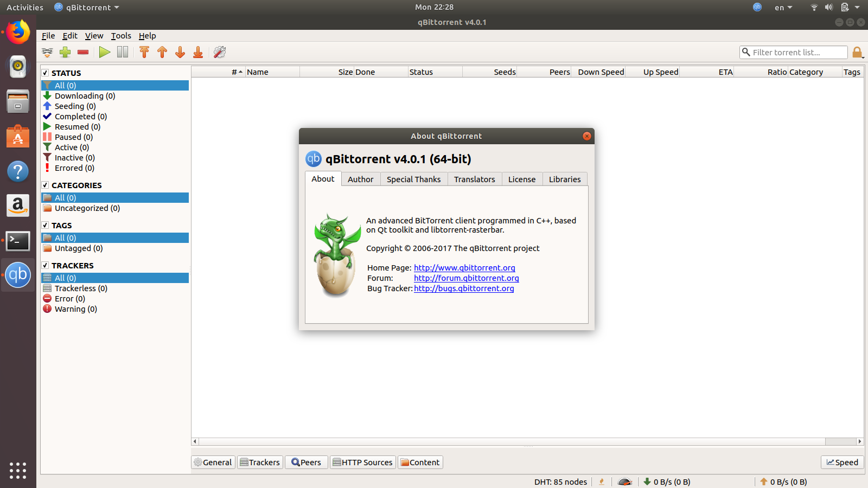Click the orange upload speed arrow in status bar
868x488 pixels.
click(764, 481)
